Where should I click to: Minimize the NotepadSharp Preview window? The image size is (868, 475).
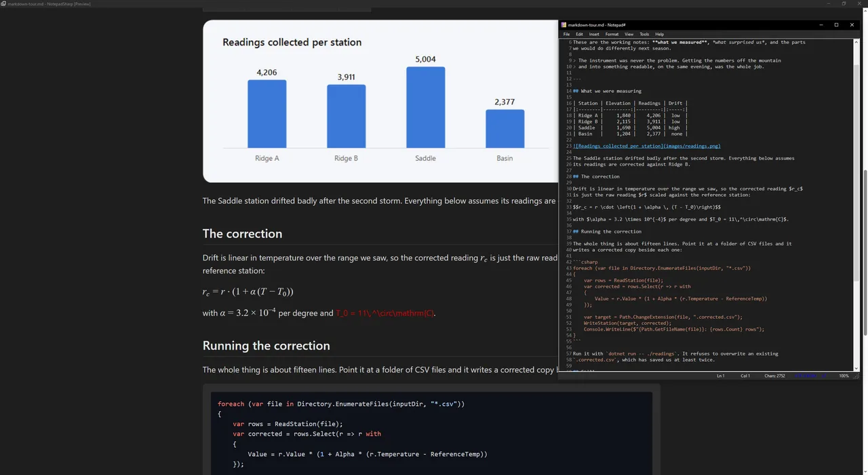pyautogui.click(x=828, y=3)
